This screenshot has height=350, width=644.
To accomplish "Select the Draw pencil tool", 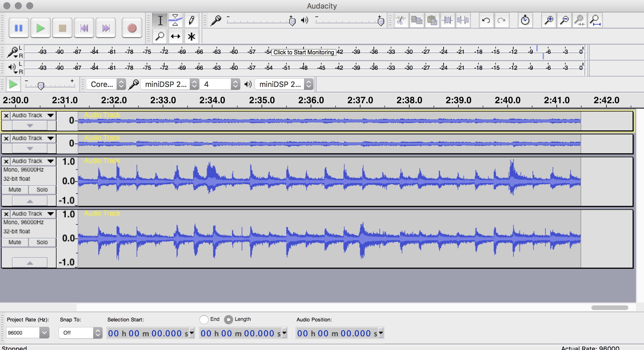I will click(191, 20).
